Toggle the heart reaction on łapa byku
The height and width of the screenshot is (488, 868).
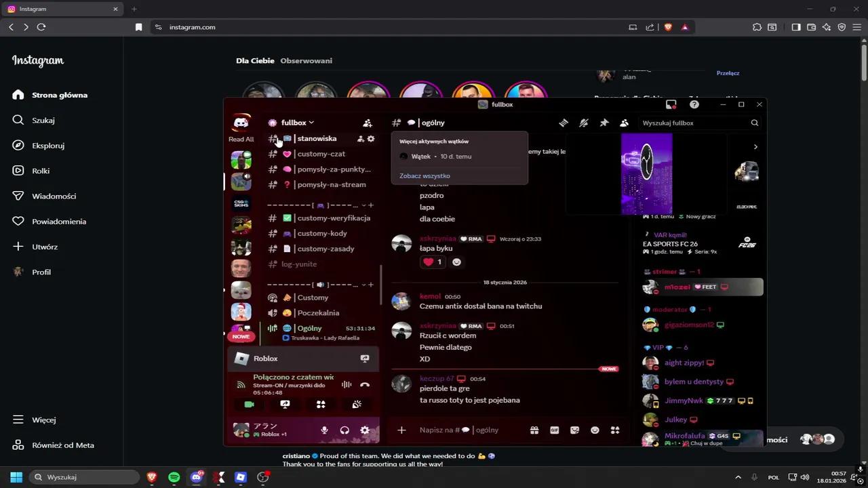[x=432, y=262]
